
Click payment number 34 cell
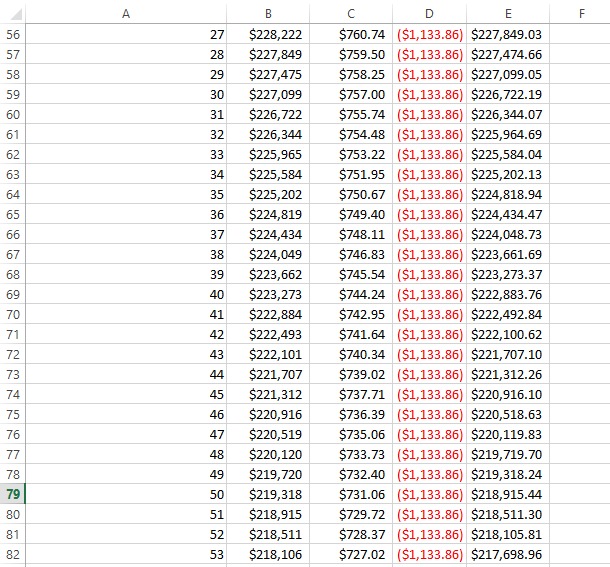pyautogui.click(x=126, y=174)
